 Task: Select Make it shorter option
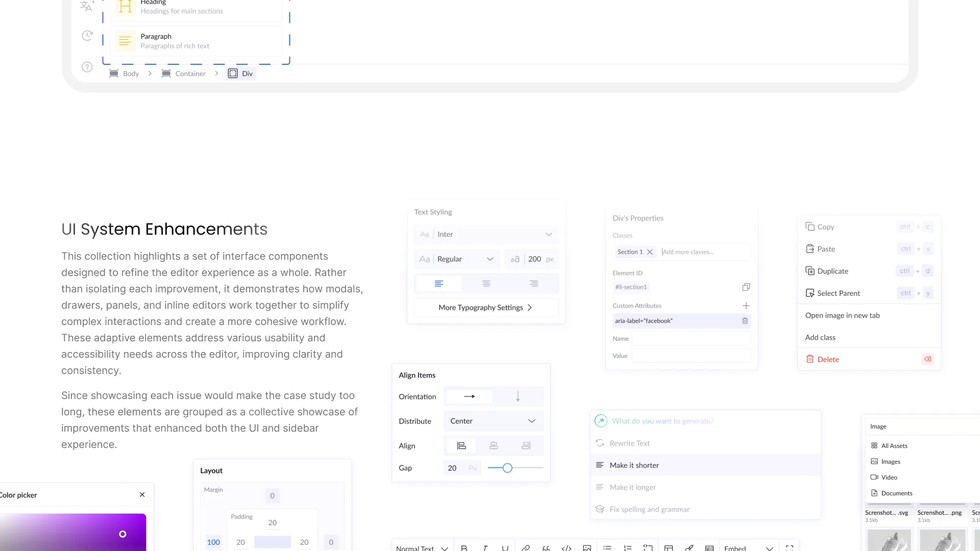pos(634,465)
